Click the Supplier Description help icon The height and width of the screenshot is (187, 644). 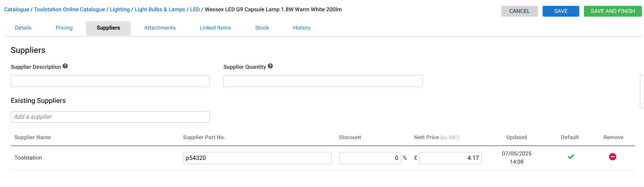coord(65,66)
